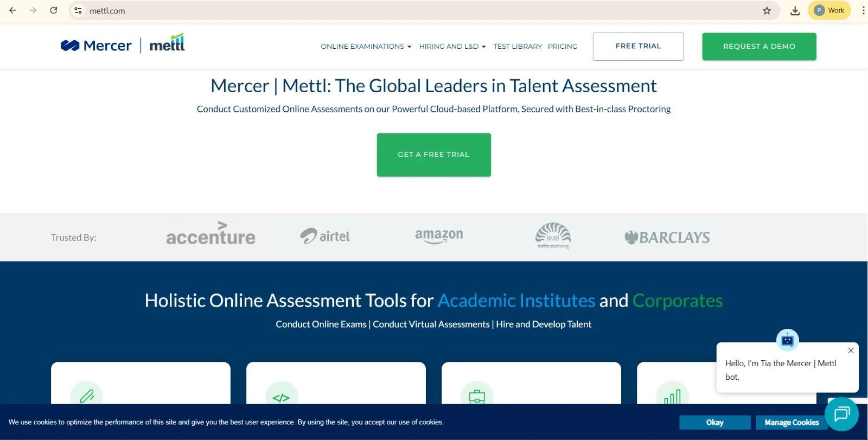
Task: Click the briefcase icon card
Action: pos(477,397)
